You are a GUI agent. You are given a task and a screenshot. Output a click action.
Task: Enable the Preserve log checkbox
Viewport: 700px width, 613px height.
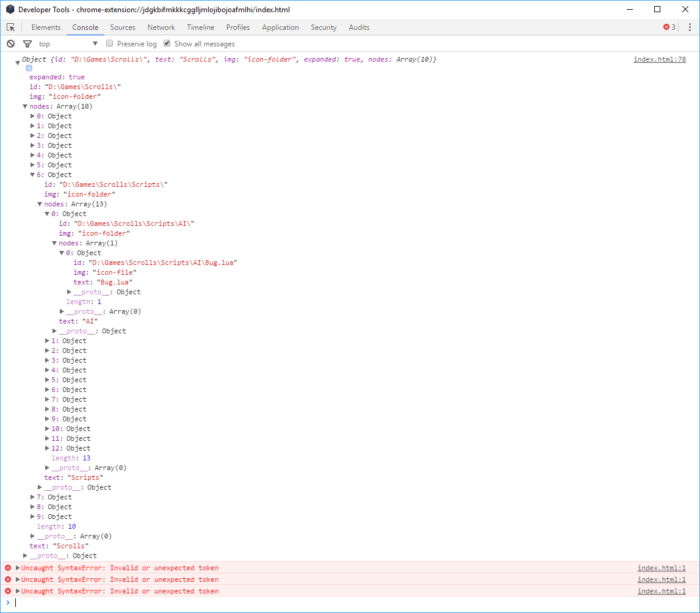click(109, 43)
